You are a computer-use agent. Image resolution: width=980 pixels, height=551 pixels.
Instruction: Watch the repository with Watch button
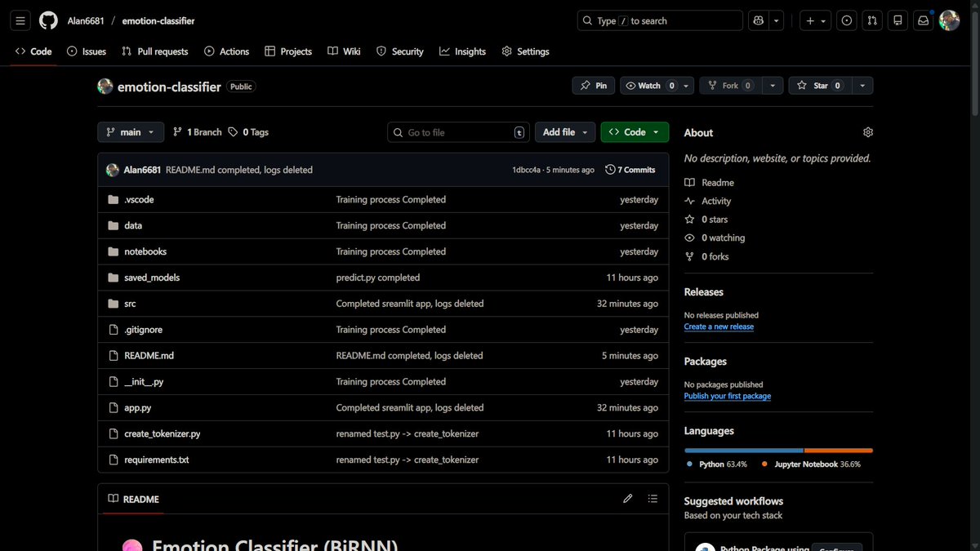tap(649, 86)
